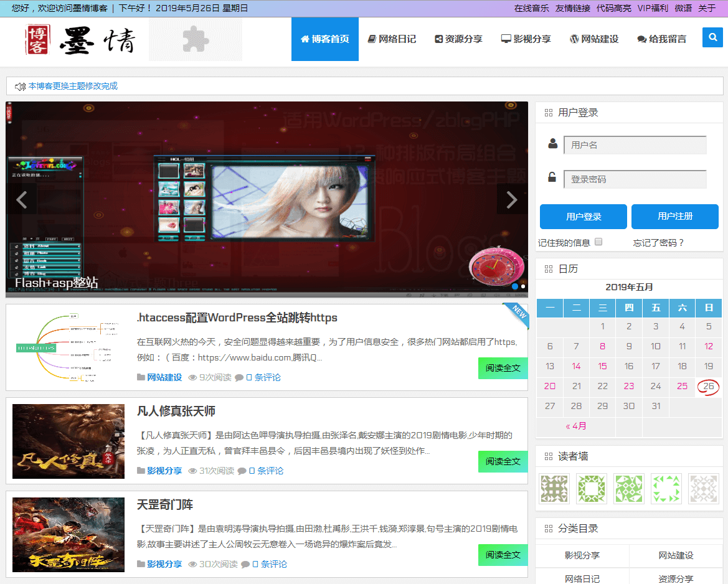Open the 忘记了密码？ link

coord(658,243)
